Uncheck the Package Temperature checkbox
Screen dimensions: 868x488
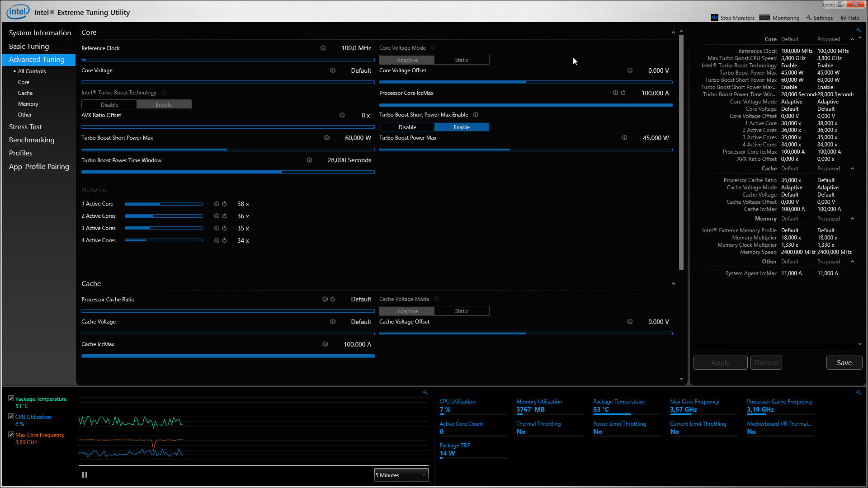(11, 399)
